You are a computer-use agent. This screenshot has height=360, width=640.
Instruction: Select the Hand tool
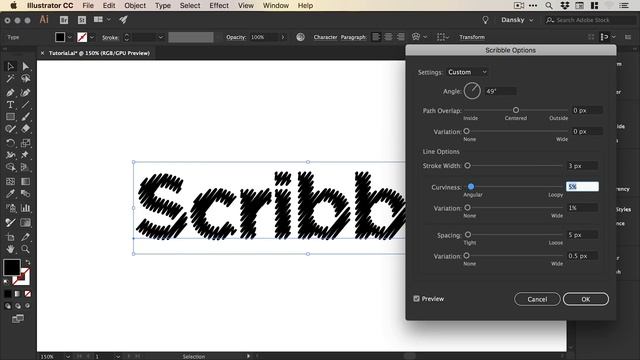(10, 249)
